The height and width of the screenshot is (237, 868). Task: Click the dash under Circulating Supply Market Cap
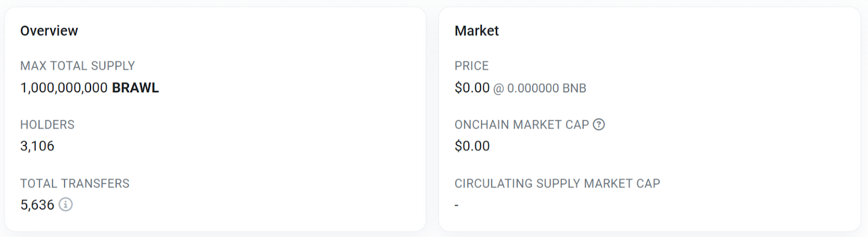[457, 206]
